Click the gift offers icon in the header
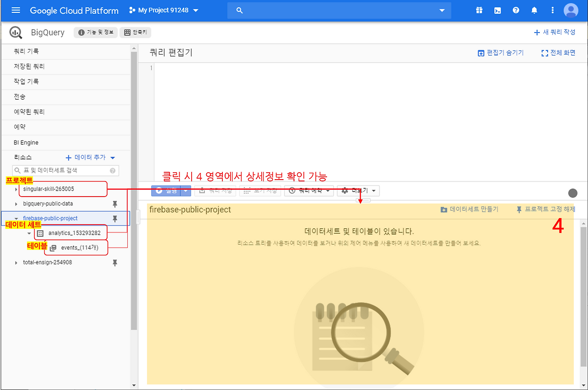 click(479, 10)
